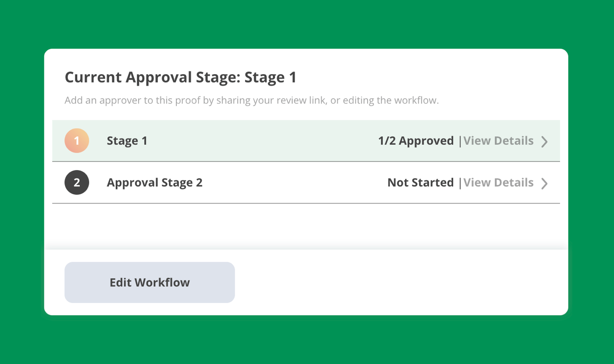Viewport: 614px width, 364px height.
Task: Click the pipe separator after 1/2 Approved
Action: 460,141
